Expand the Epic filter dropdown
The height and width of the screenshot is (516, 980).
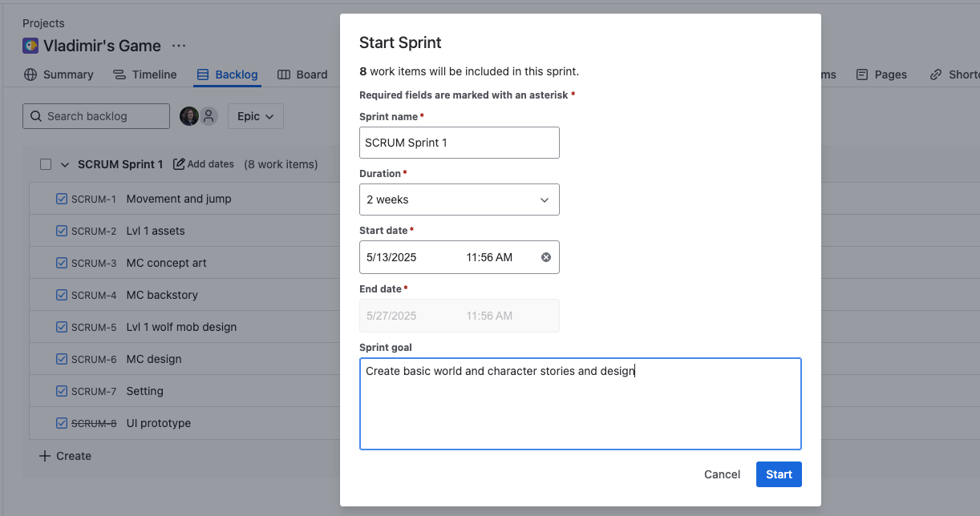(255, 116)
